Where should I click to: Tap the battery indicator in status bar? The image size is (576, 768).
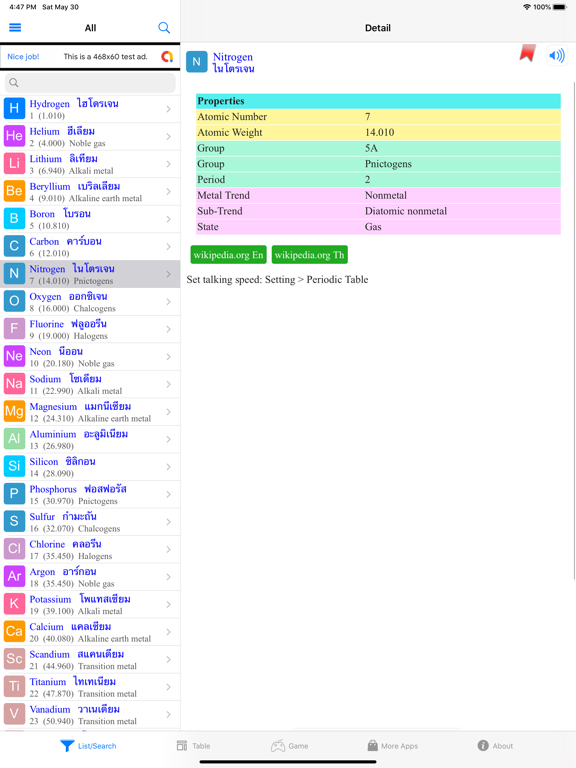coord(560,7)
